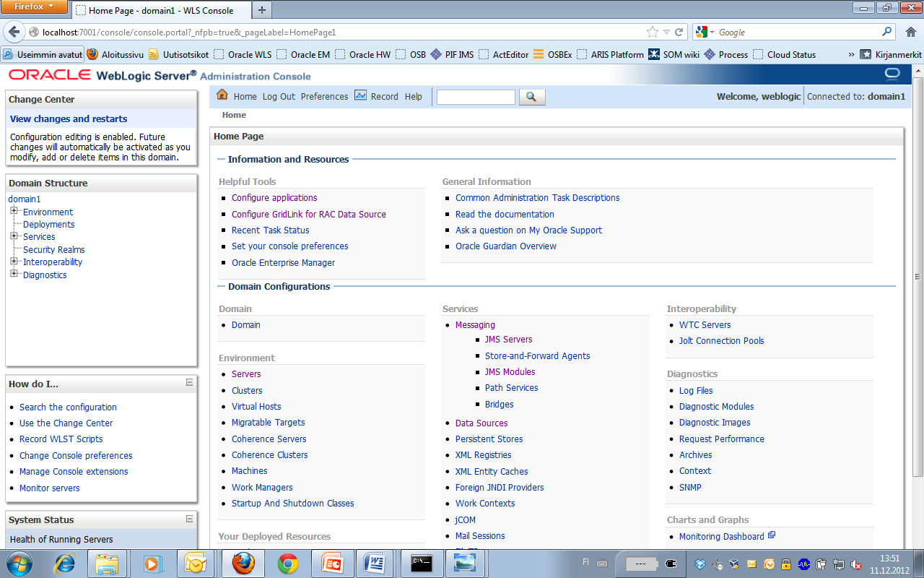Click the Record icon in console toolbar
The width and height of the screenshot is (924, 578).
360,96
